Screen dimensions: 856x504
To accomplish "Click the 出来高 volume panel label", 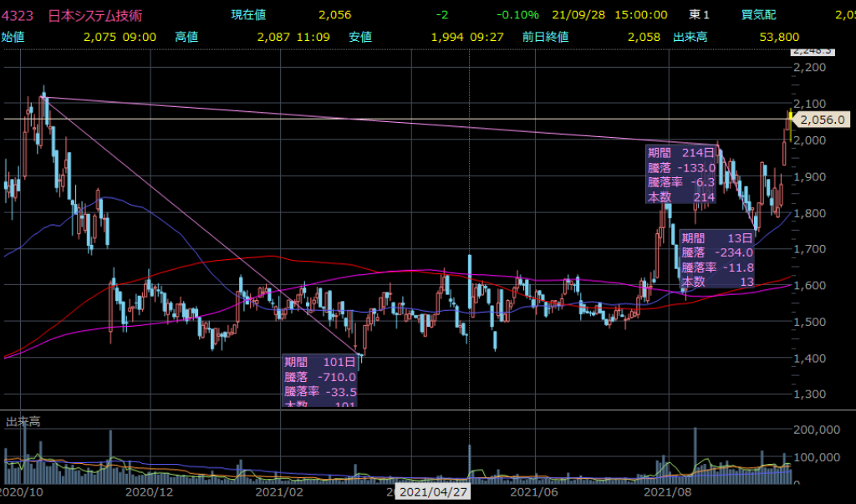I will coord(23,422).
